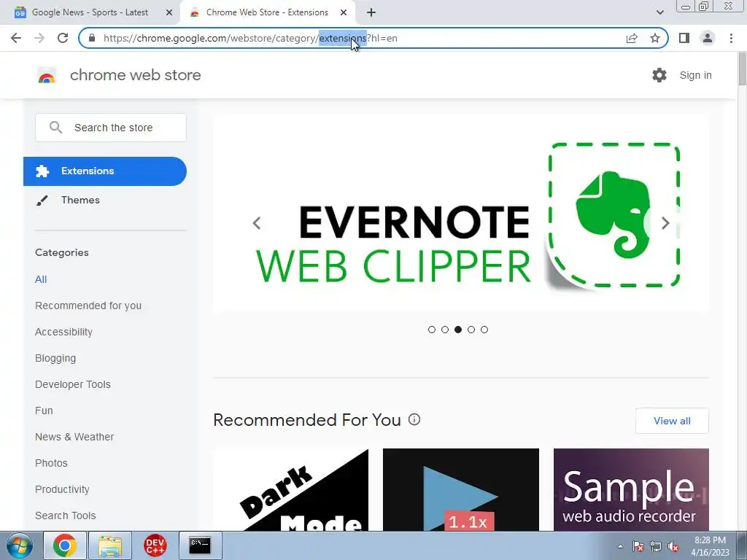Choose the Blogging category
This screenshot has height=560, width=747.
pyautogui.click(x=55, y=358)
